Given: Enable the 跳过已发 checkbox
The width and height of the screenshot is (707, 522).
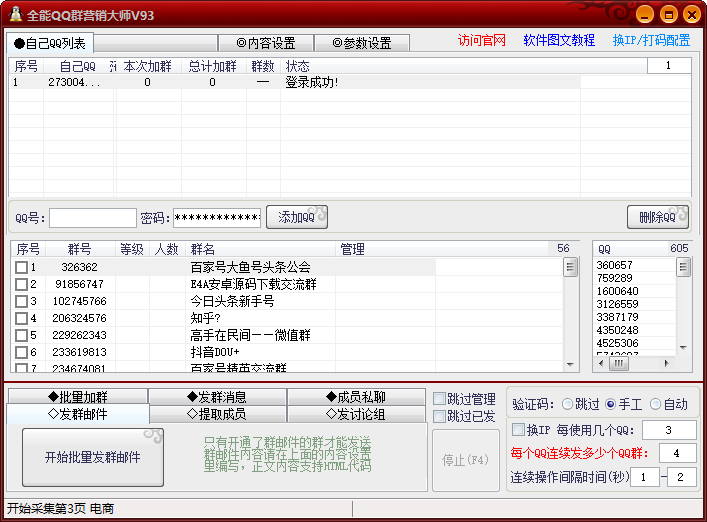Looking at the screenshot, I should coord(439,417).
